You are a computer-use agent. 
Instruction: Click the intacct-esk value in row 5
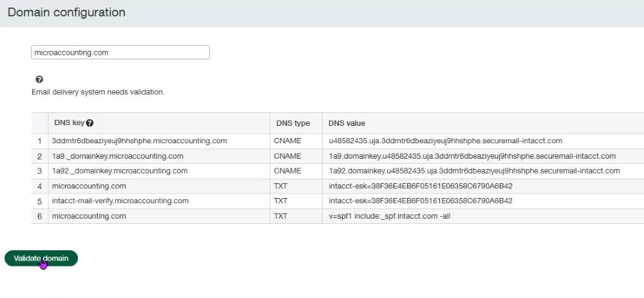[x=420, y=201]
